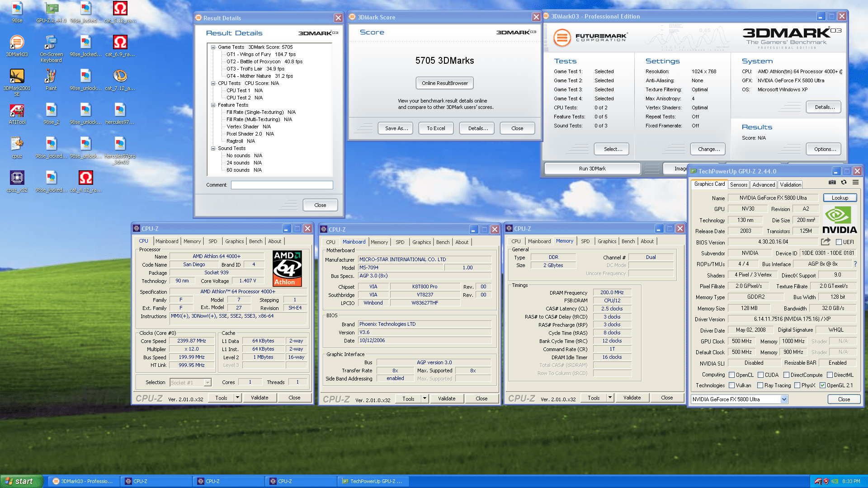The width and height of the screenshot is (868, 488).
Task: Toggle the DirectML checkbox in GPU-Z
Action: (x=830, y=375)
